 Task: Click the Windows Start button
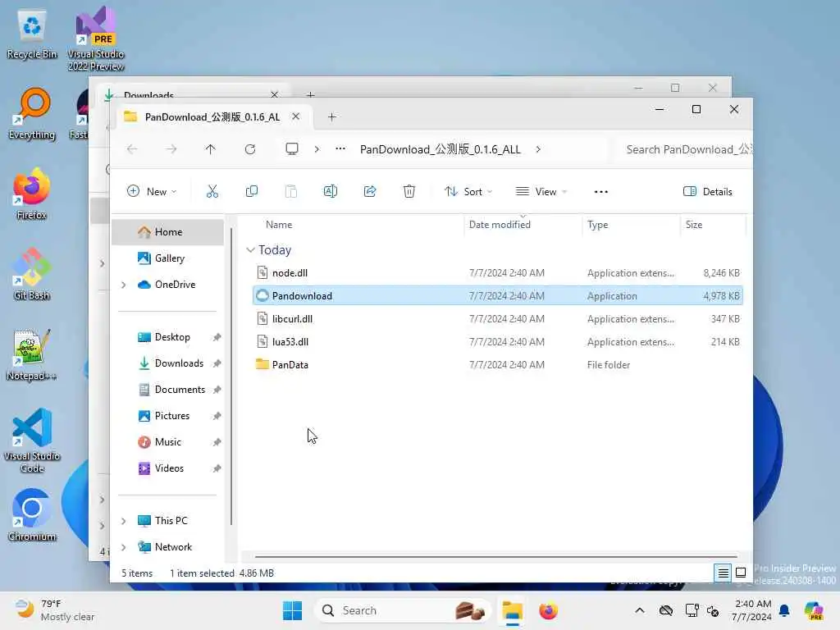coord(293,610)
